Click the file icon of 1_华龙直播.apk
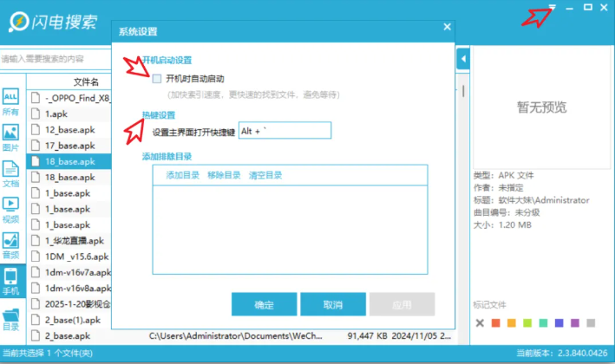Viewport: 615px width, 364px height. tap(36, 241)
